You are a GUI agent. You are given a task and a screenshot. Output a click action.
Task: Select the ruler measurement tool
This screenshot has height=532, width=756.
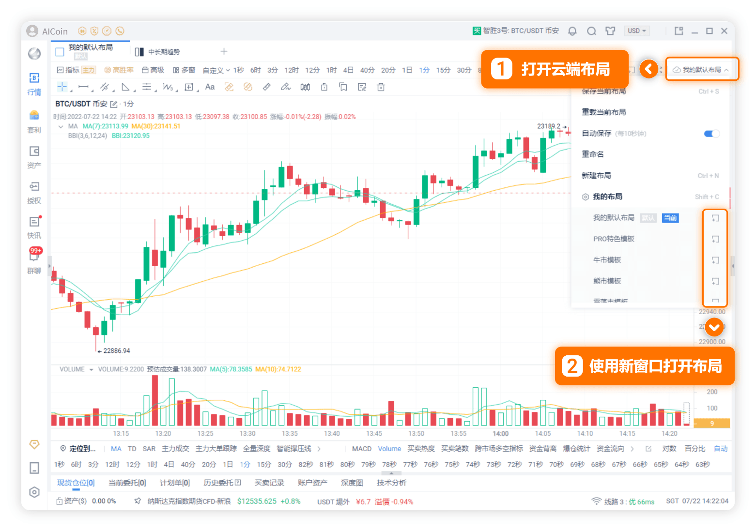point(267,87)
